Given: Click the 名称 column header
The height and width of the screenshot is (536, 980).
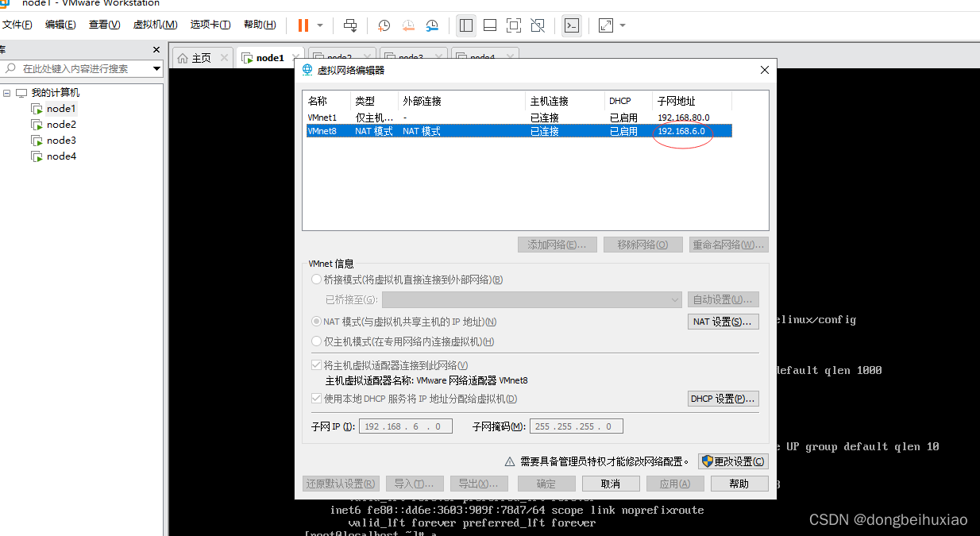Looking at the screenshot, I should point(327,101).
